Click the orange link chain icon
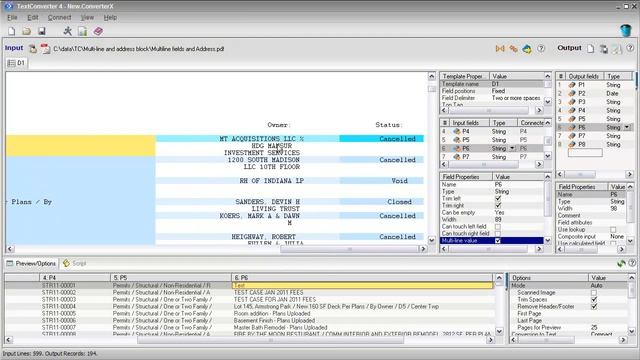 513,49
